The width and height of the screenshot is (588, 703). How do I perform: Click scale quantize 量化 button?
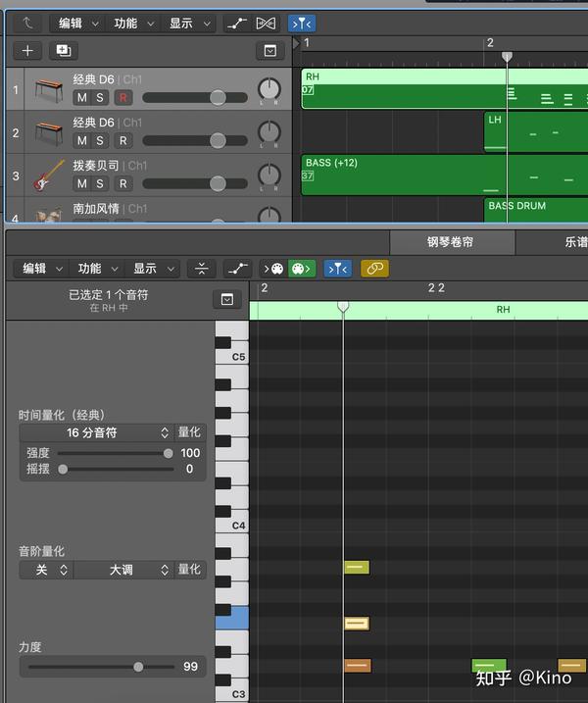point(189,570)
